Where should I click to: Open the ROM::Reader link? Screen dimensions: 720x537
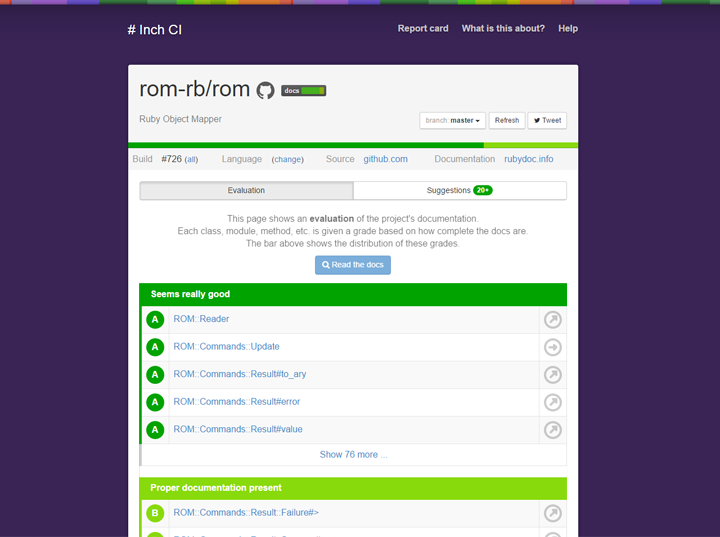point(201,319)
